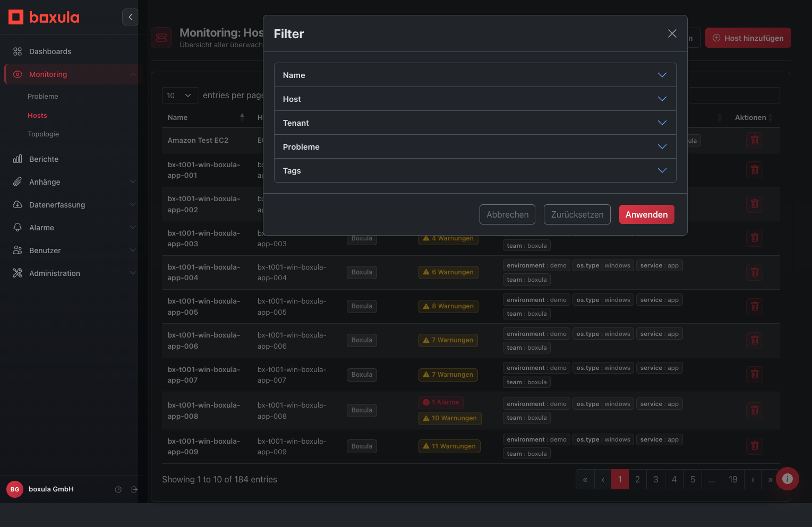Go to next page with single arrow

[x=753, y=479]
